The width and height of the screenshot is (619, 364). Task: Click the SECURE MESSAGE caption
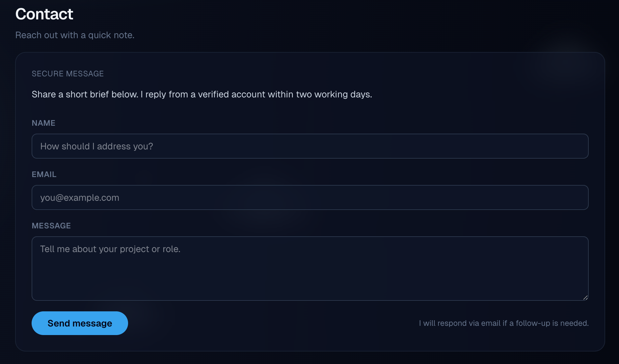(67, 74)
